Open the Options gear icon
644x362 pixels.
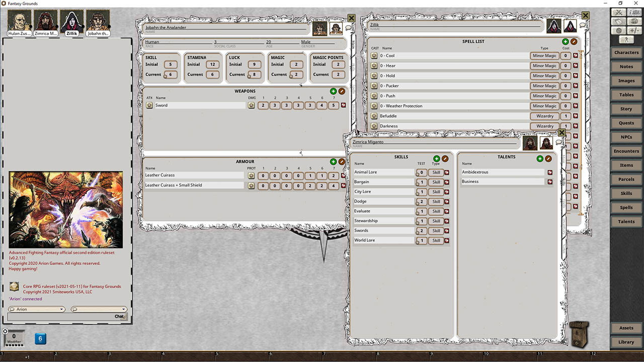pos(618,31)
